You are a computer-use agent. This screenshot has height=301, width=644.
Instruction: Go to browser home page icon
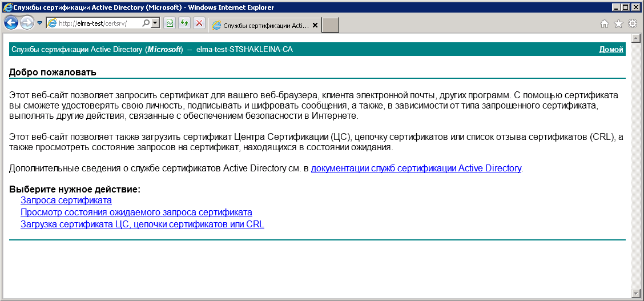pos(605,23)
